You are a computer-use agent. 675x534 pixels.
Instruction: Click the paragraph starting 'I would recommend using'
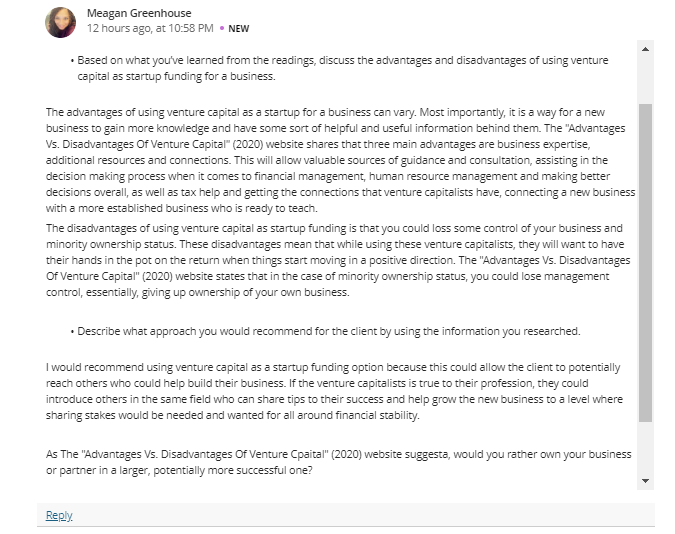[334, 391]
